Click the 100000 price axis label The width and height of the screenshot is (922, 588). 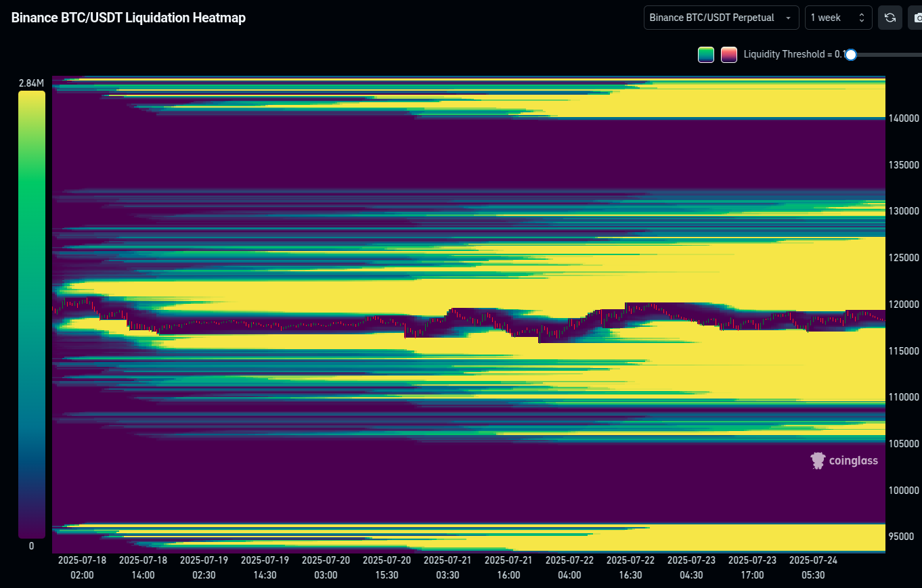[x=904, y=490]
